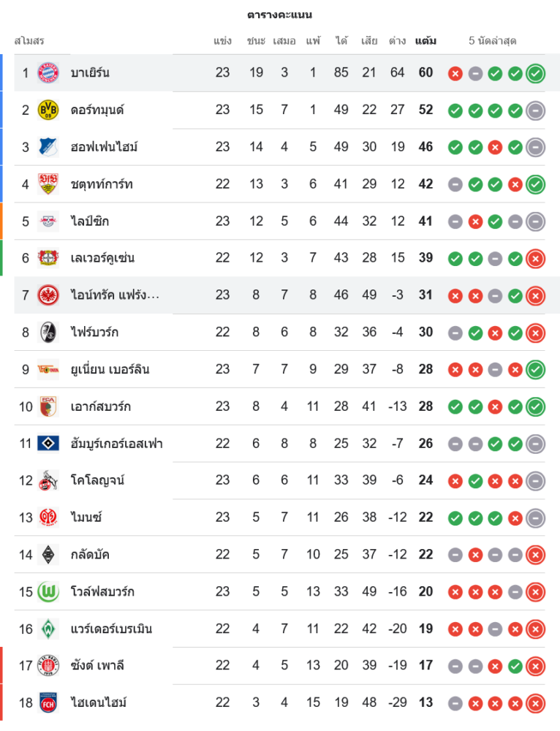Click the Wolfsburg green W logo
Image resolution: width=560 pixels, height=731 pixels.
point(48,591)
